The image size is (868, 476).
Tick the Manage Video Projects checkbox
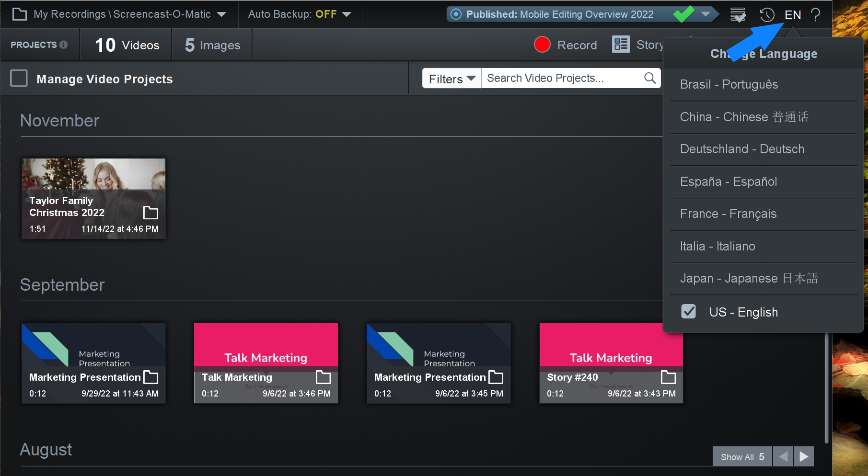(x=19, y=78)
